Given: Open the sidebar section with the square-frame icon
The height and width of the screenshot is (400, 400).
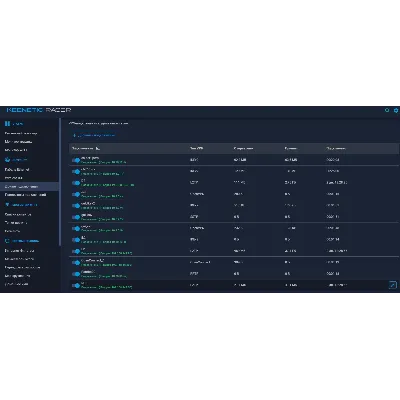Looking at the screenshot, I should [x=22, y=241].
